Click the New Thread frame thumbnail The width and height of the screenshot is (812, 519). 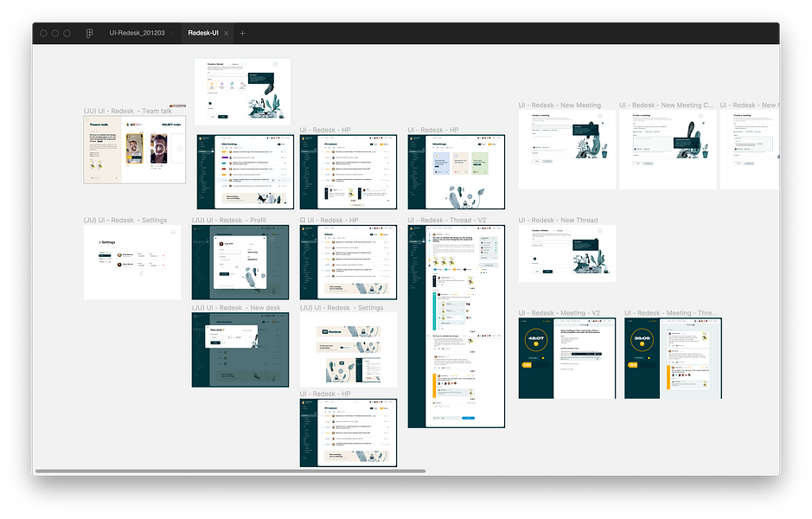click(567, 253)
